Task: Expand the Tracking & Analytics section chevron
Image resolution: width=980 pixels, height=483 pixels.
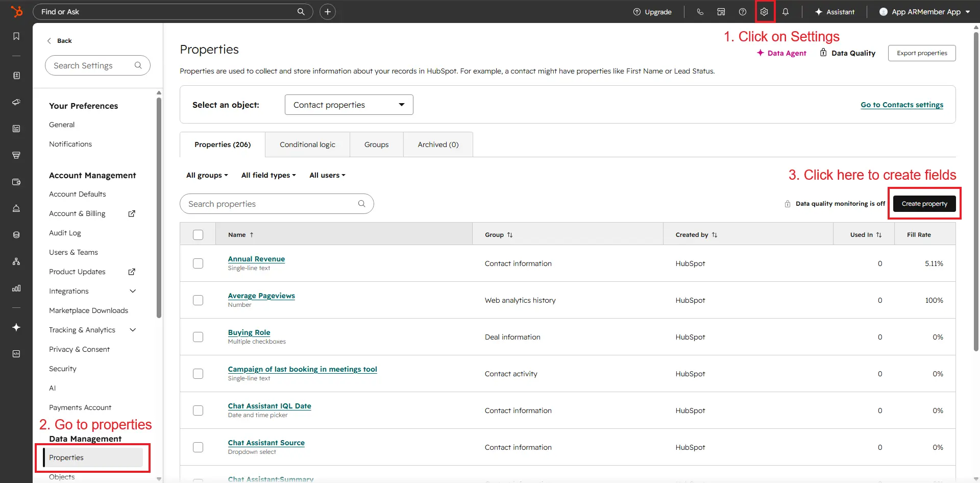Action: [133, 330]
